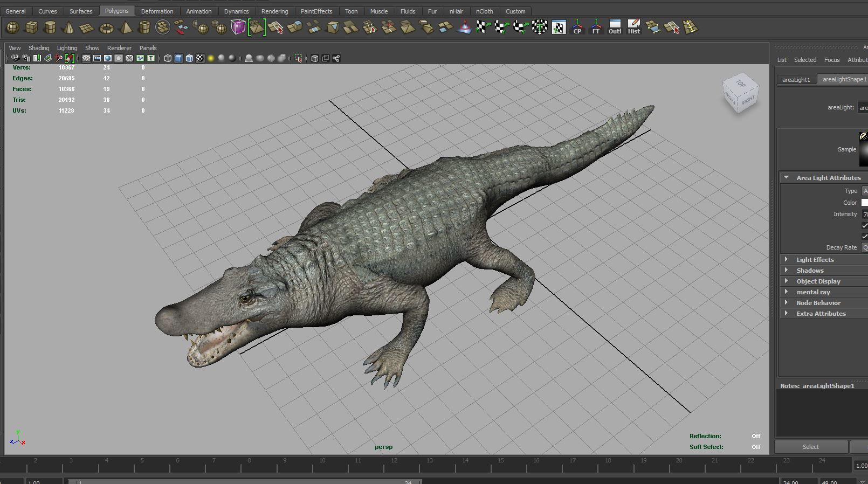The width and height of the screenshot is (868, 484).
Task: Click the film gate icon in panel toolbar
Action: point(97,58)
